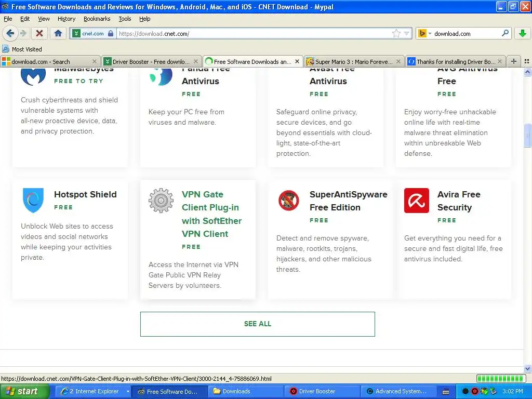
Task: Click the cnet.com site identity button
Action: tap(93, 33)
